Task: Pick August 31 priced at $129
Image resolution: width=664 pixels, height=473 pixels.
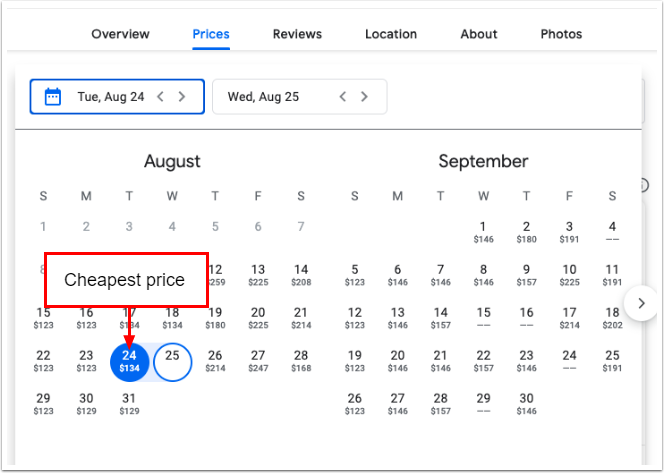Action: pyautogui.click(x=129, y=402)
